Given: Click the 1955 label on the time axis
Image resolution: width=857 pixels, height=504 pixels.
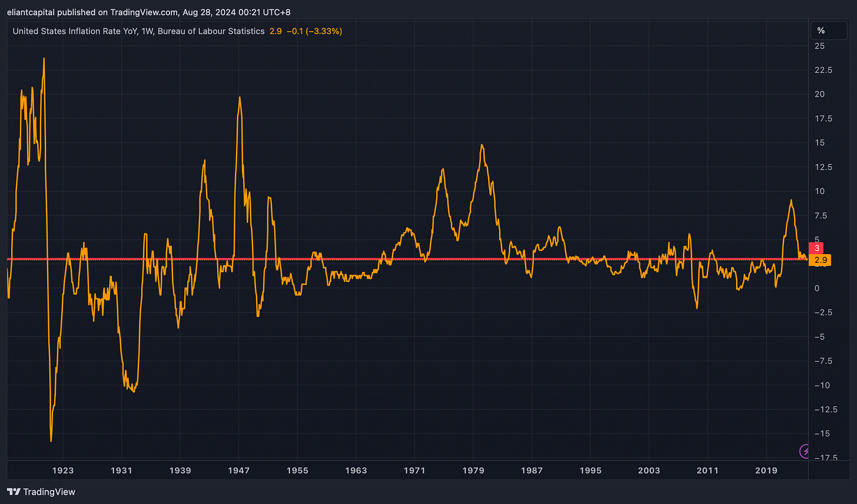Looking at the screenshot, I should (x=298, y=470).
